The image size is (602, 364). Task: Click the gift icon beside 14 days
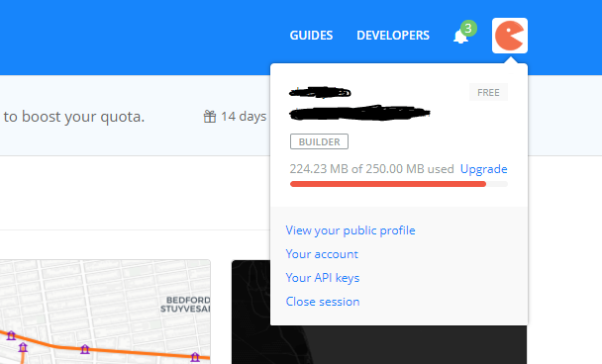coord(210,116)
